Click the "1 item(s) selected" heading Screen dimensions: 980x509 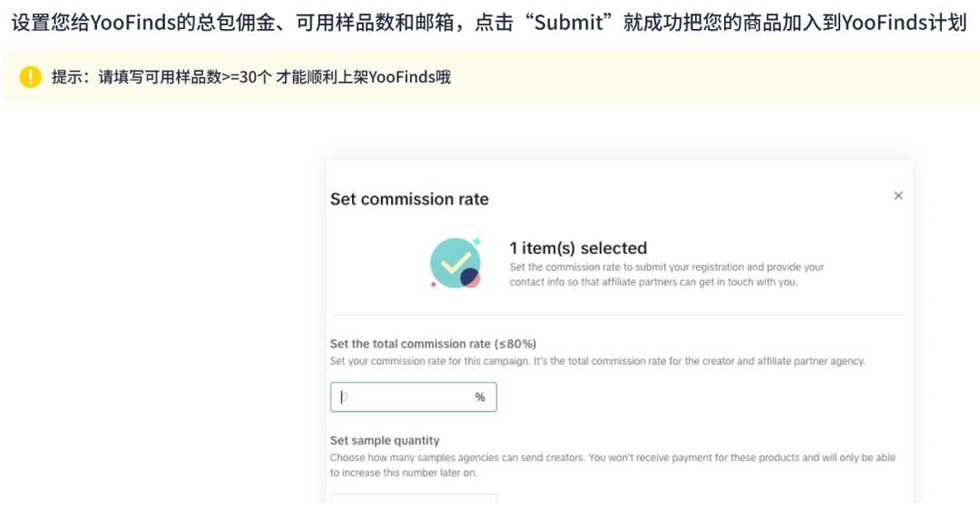[x=578, y=248]
